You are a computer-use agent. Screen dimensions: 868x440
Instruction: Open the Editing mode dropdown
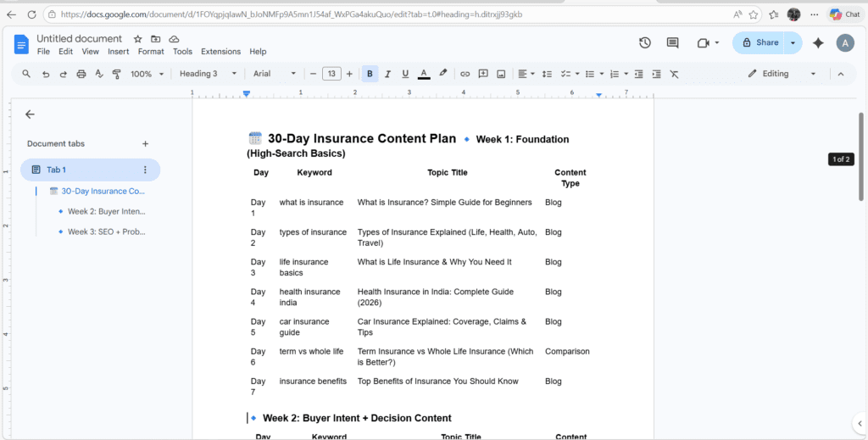[x=782, y=74]
